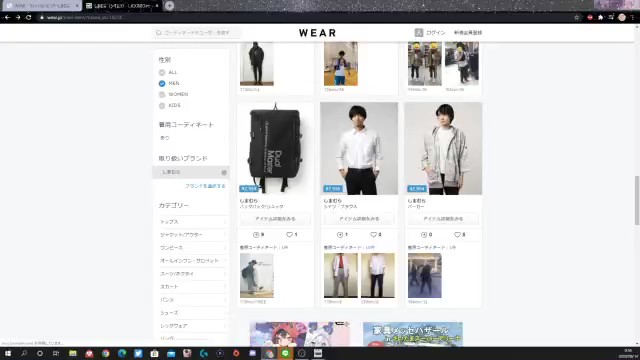This screenshot has height=360, width=640.
Task: Expand the ワンピース category
Action: click(192, 248)
